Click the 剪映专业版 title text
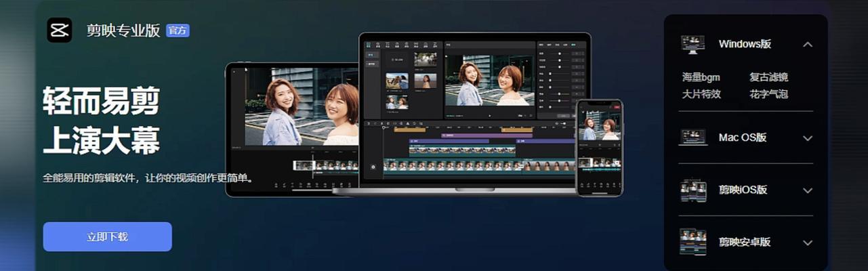868x271 pixels. click(123, 30)
